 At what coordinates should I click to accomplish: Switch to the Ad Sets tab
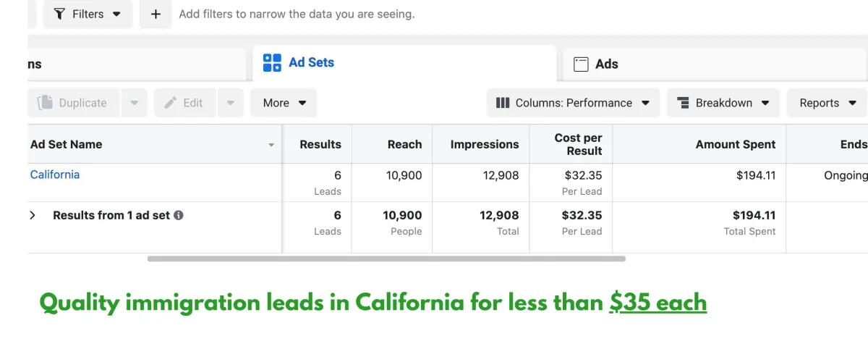311,63
